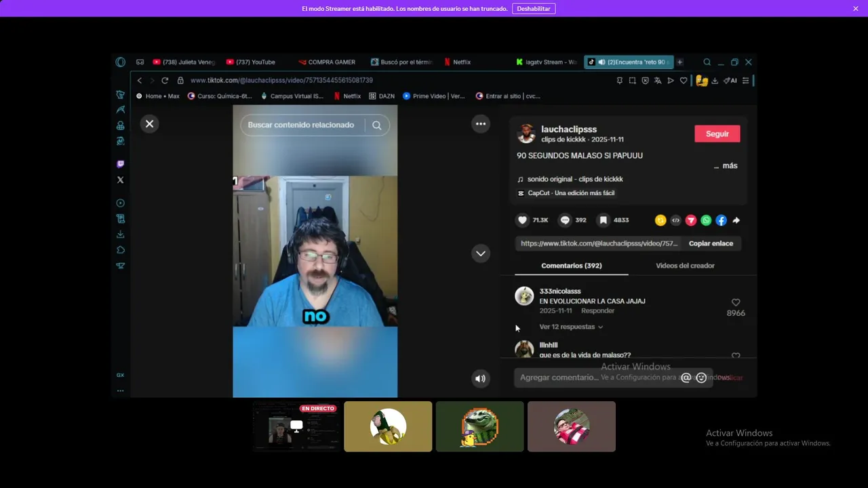This screenshot has height=488, width=868.
Task: Open the GX Corner sidebar icon
Action: coord(120,375)
